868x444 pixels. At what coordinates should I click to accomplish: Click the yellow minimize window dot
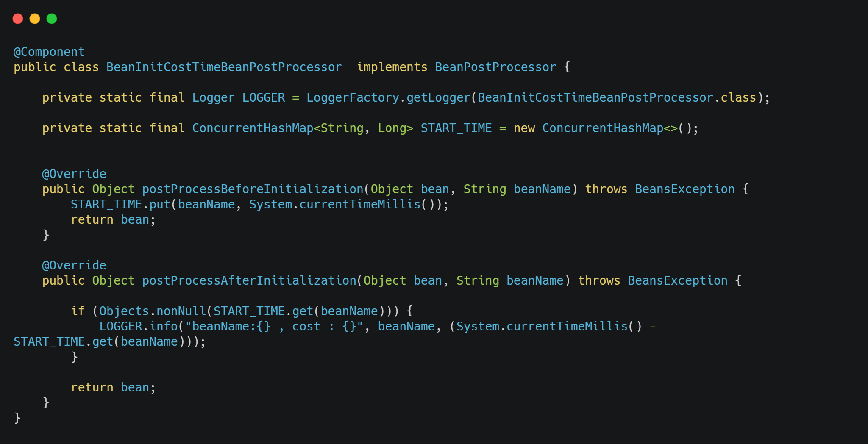click(x=35, y=19)
